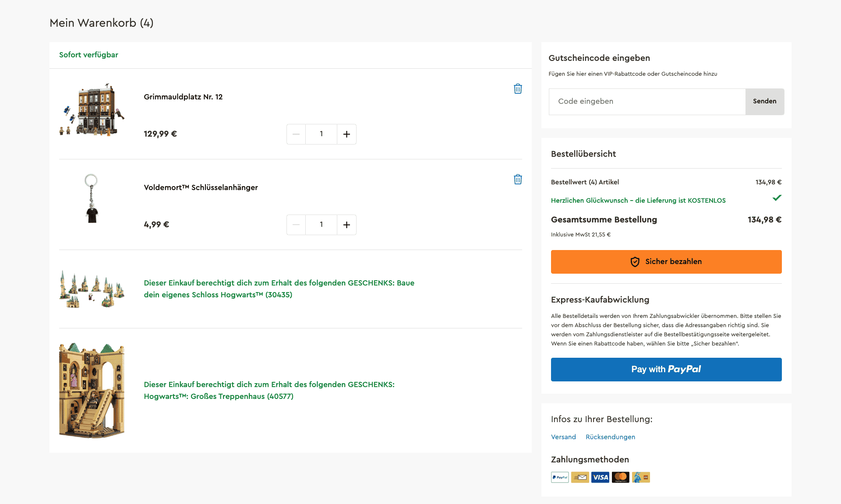Open Grimmauldplatz Nr. 12 product image
841x504 pixels.
pyautogui.click(x=92, y=109)
